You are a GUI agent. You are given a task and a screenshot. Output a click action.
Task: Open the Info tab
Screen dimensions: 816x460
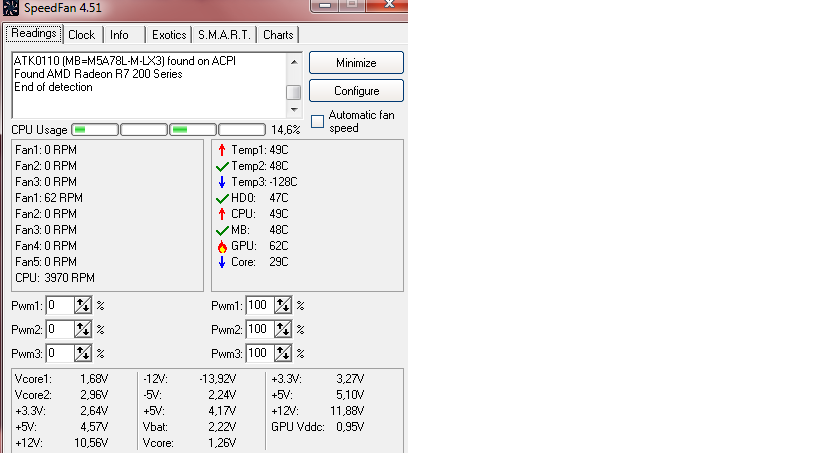click(119, 35)
